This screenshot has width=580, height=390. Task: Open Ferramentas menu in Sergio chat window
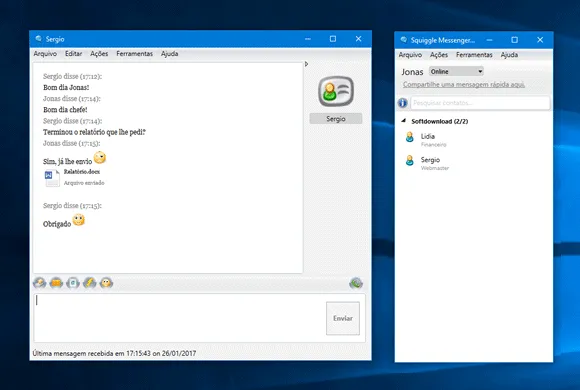coord(134,54)
